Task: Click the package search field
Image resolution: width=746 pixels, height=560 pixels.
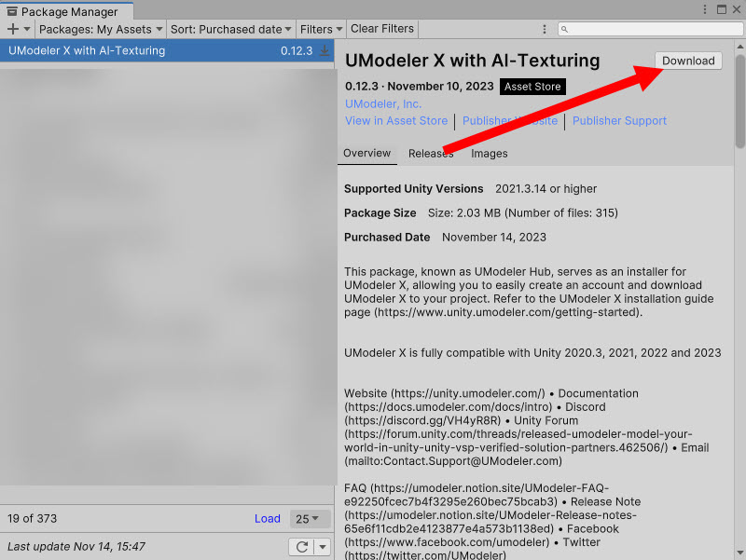Action: (x=650, y=29)
